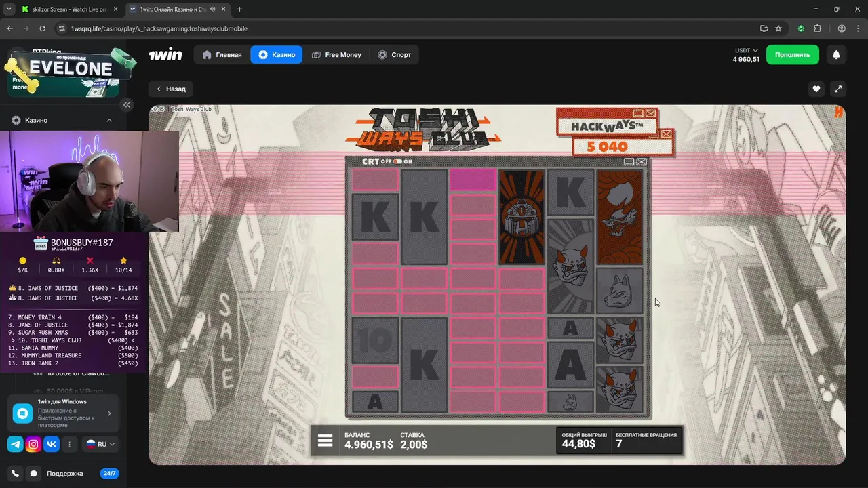Collapse sidebar with double-arrow icon
Screen dimensions: 868x488
coord(127,105)
